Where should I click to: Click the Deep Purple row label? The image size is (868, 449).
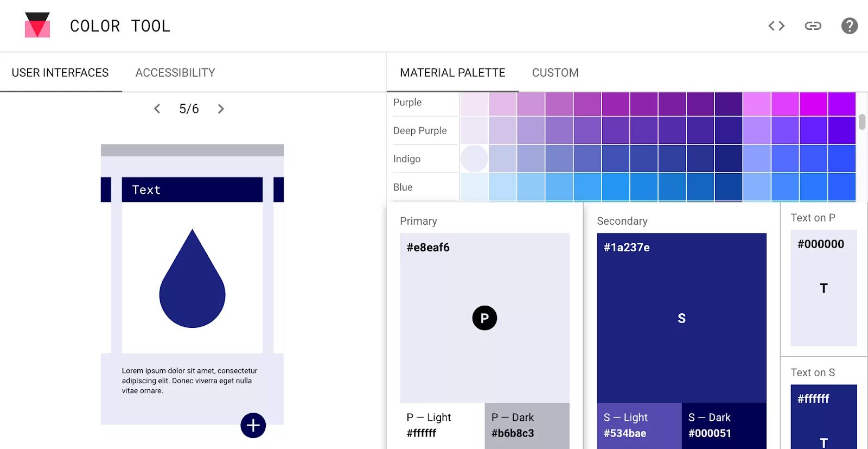point(420,131)
